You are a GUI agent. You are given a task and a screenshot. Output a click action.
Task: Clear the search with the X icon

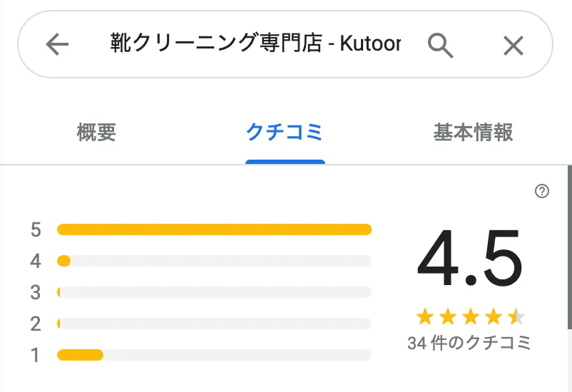click(x=514, y=46)
